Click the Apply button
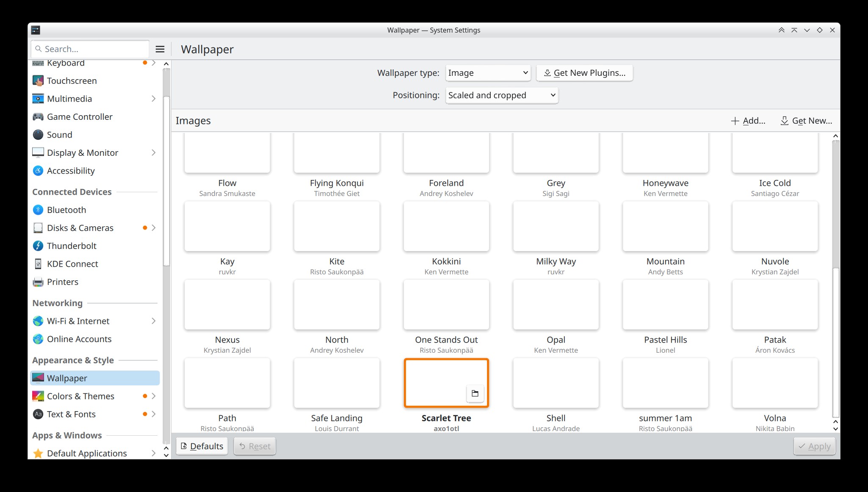868x492 pixels. pos(814,446)
